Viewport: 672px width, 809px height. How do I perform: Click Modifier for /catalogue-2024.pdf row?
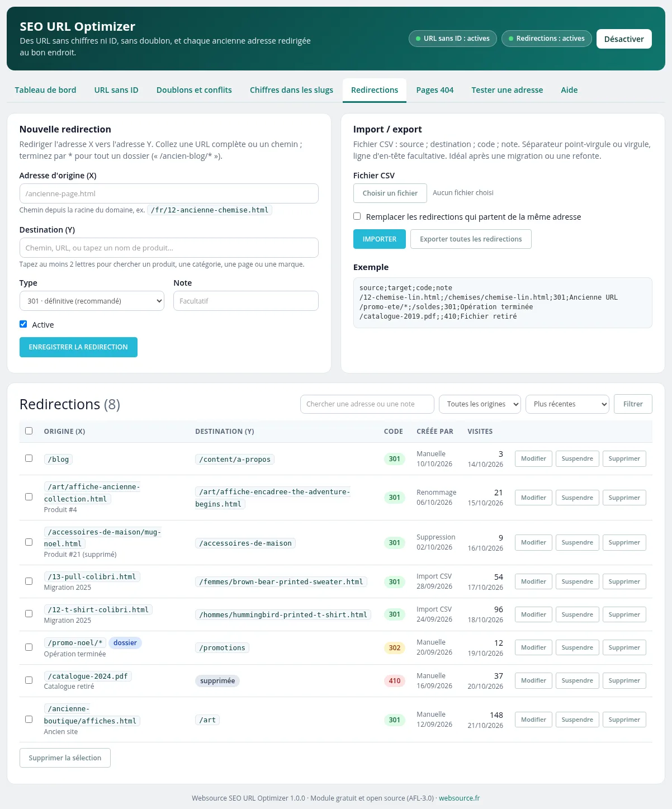pyautogui.click(x=533, y=680)
